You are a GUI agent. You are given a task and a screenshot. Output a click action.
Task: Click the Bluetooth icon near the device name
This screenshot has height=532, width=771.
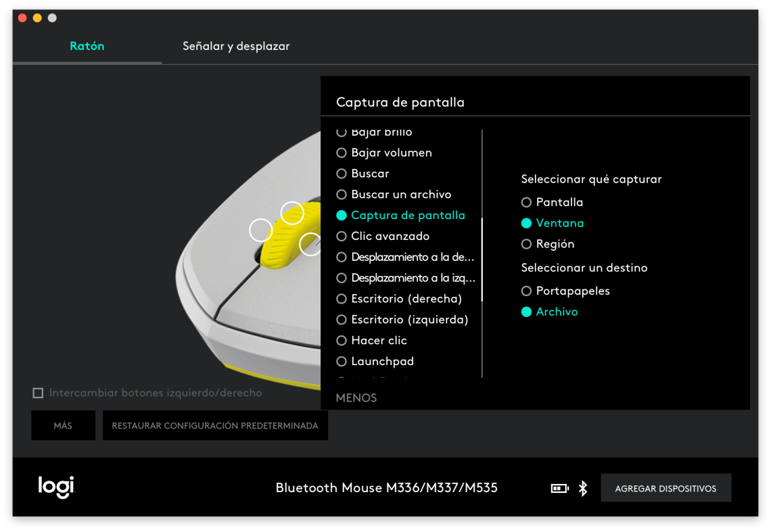pos(582,487)
